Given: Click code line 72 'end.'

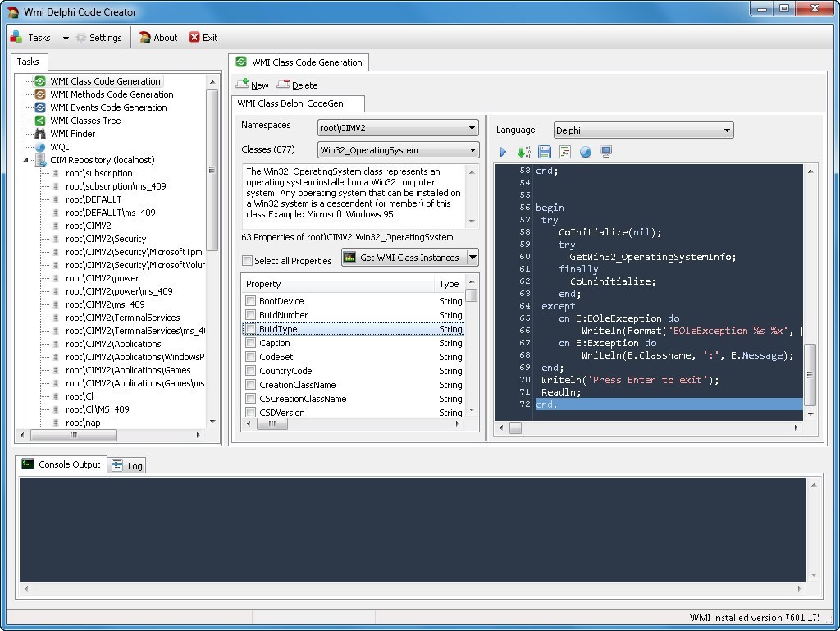Looking at the screenshot, I should (x=669, y=405).
